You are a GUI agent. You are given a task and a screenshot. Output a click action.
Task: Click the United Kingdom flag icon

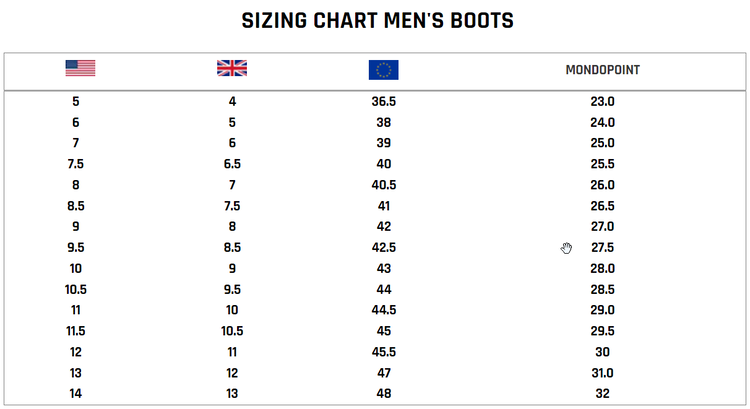232,68
